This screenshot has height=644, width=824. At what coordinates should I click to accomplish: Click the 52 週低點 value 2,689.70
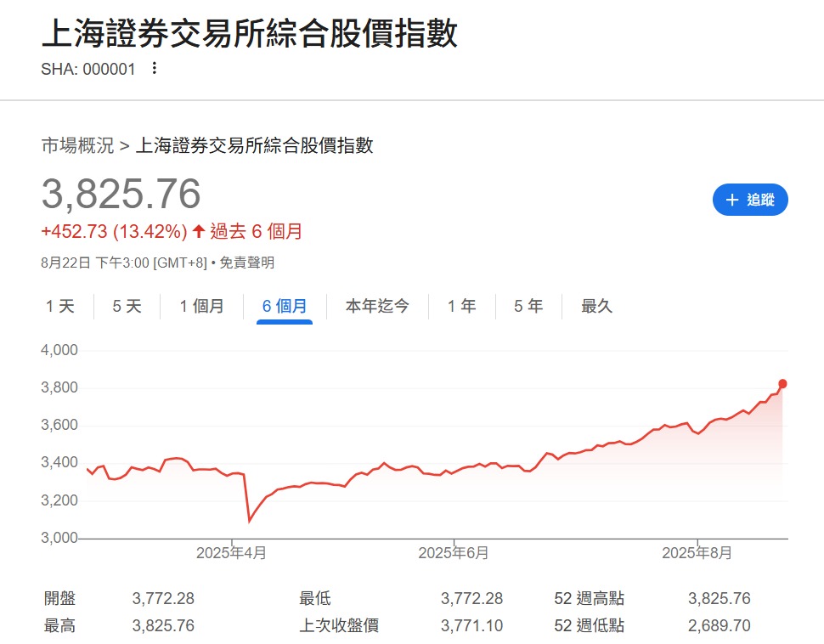click(x=720, y=625)
